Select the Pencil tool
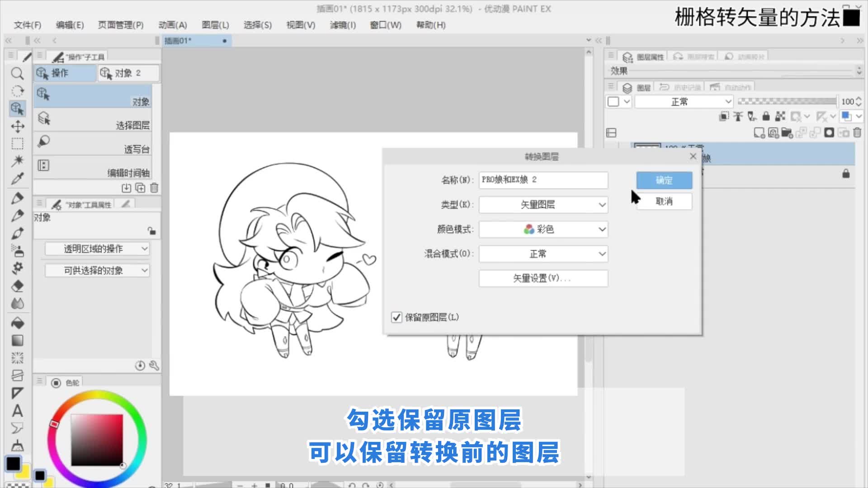The width and height of the screenshot is (868, 488). 17,216
